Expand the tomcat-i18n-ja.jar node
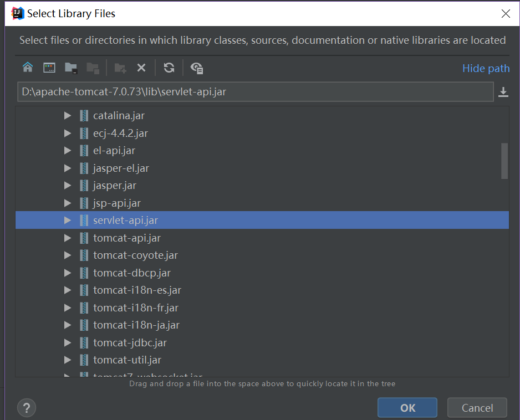The height and width of the screenshot is (420, 520). 68,325
